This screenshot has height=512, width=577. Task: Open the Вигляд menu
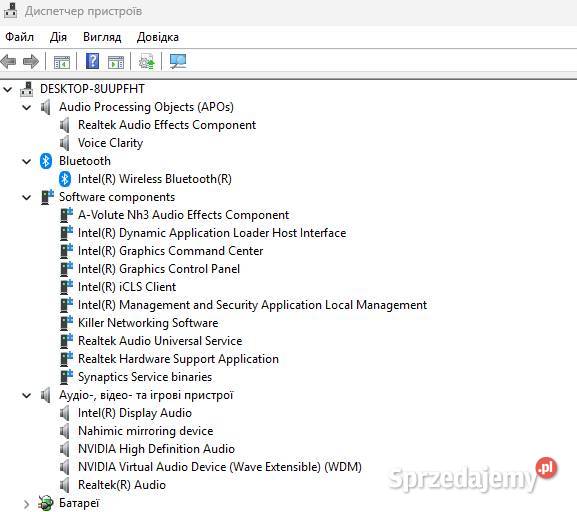tap(102, 37)
